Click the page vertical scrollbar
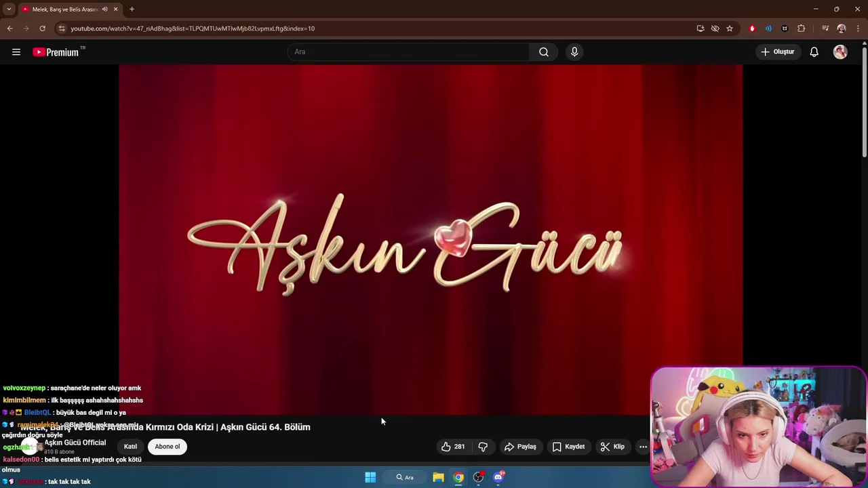 pyautogui.click(x=865, y=102)
